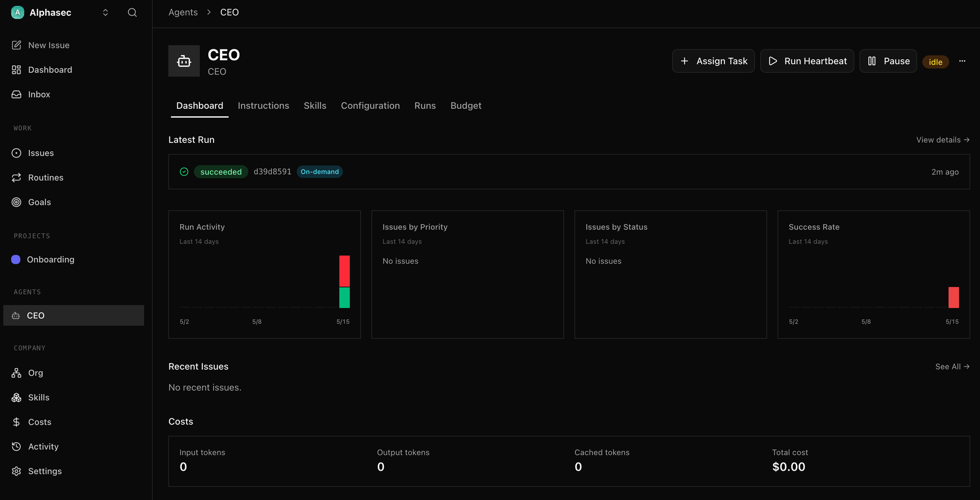Select the agent Dashboard tab
This screenshot has width=980, height=500.
[200, 105]
